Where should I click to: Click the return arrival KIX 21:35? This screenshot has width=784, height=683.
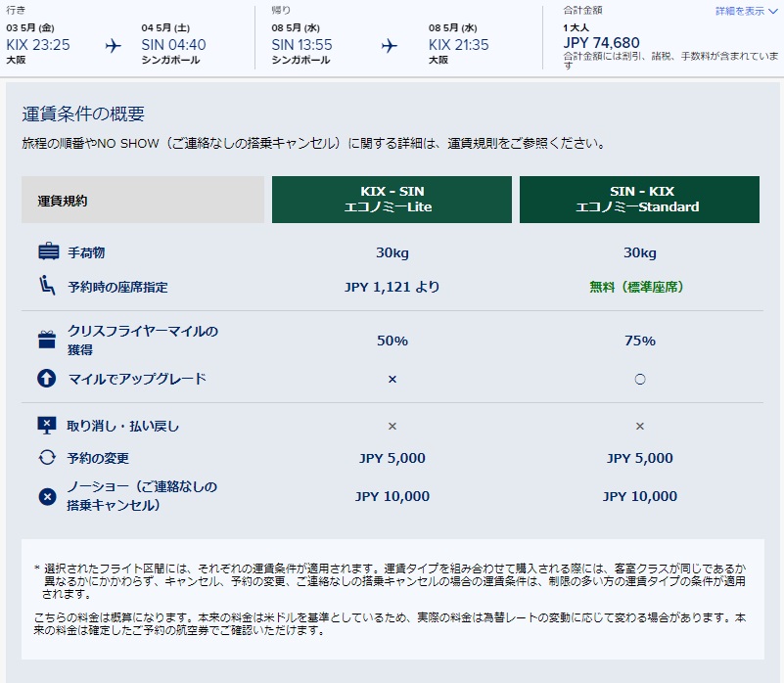[x=458, y=45]
